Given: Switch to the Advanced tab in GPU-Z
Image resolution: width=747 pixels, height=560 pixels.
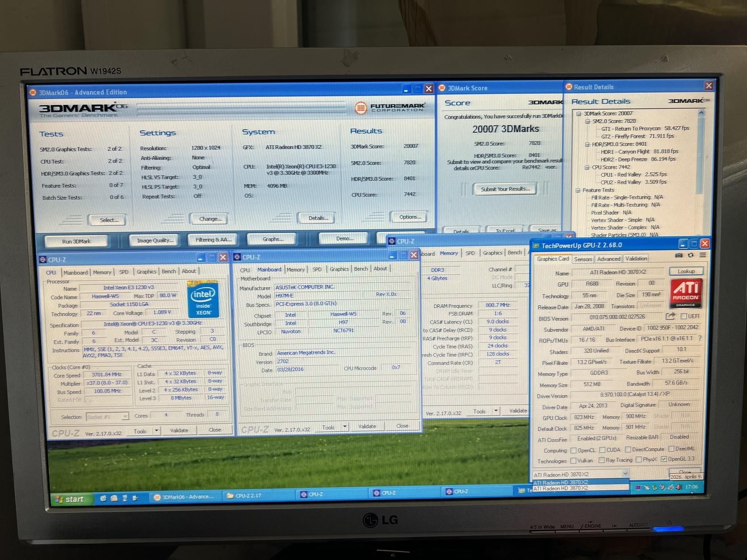Looking at the screenshot, I should tap(609, 259).
